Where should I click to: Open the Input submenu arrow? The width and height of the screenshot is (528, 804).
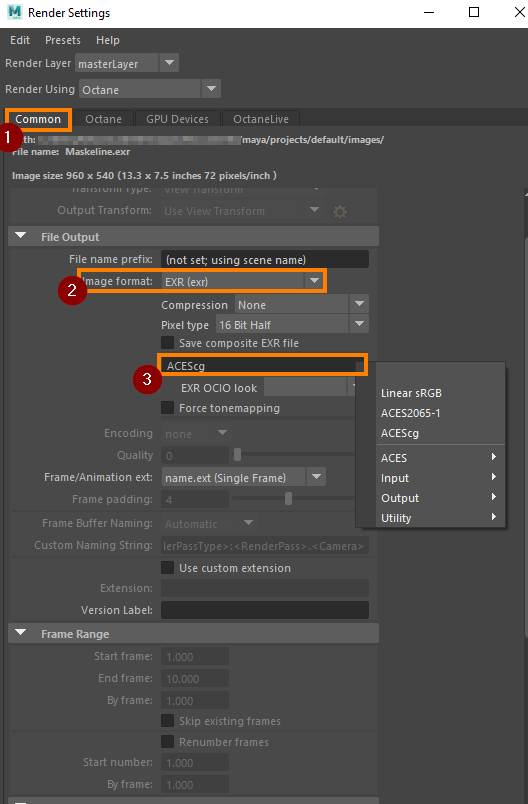494,477
